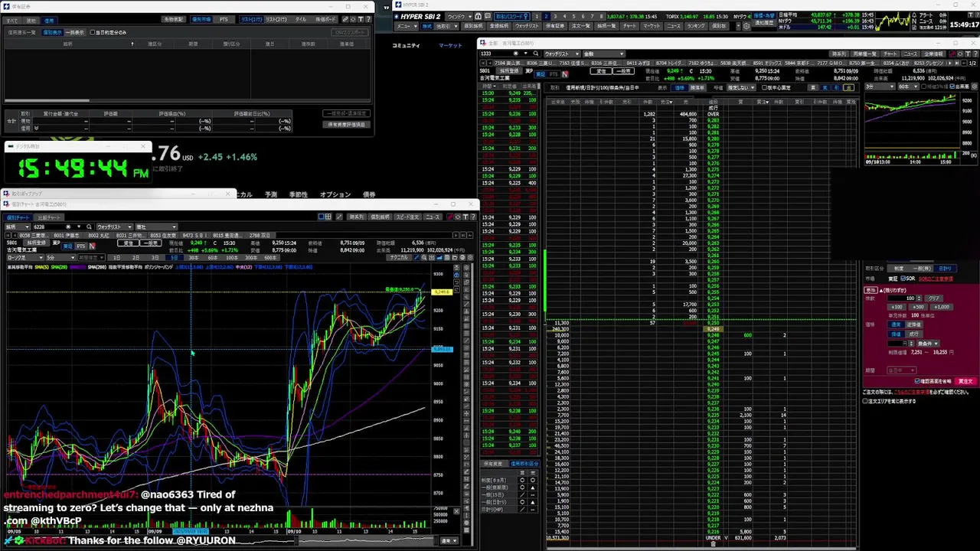The width and height of the screenshot is (980, 551).
Task: Click the 1333 code field in order book
Action: [x=495, y=54]
